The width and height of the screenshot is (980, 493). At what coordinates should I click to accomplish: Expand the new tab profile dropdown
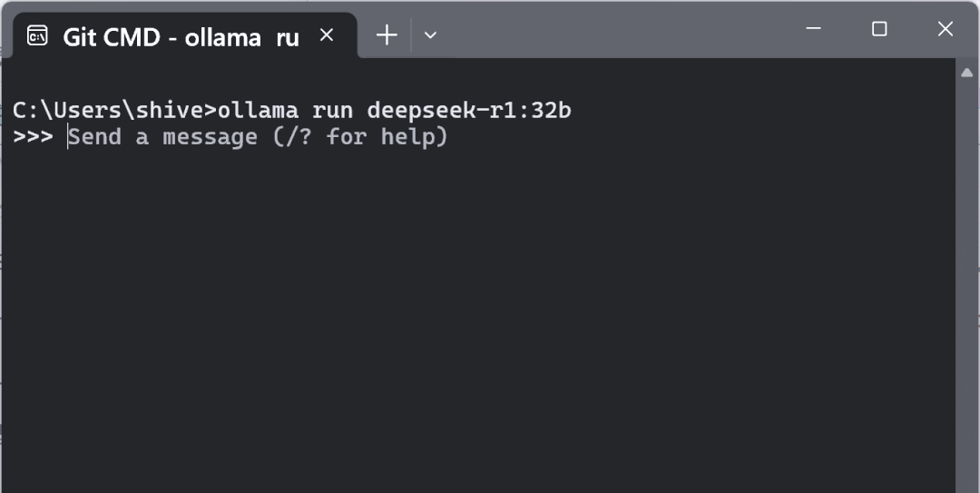[x=430, y=35]
